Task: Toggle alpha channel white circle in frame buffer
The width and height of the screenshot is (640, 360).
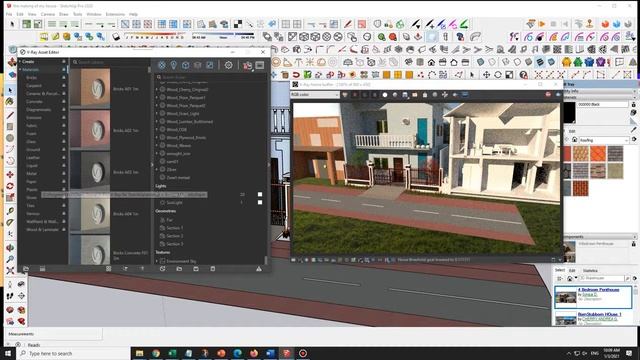Action: (x=385, y=95)
